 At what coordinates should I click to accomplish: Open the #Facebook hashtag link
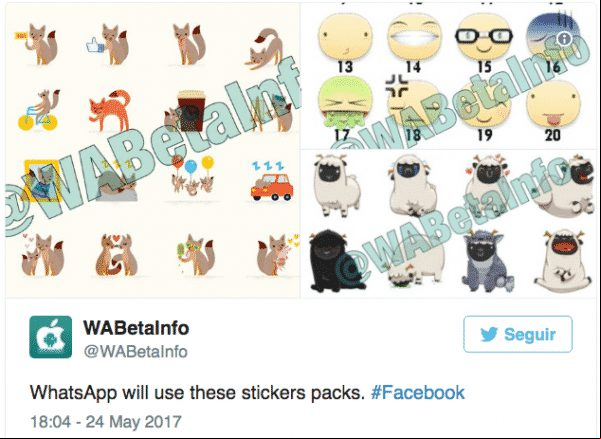(x=418, y=393)
